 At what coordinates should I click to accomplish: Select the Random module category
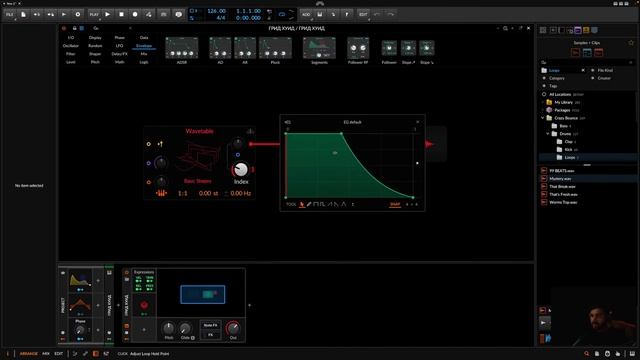(x=95, y=46)
